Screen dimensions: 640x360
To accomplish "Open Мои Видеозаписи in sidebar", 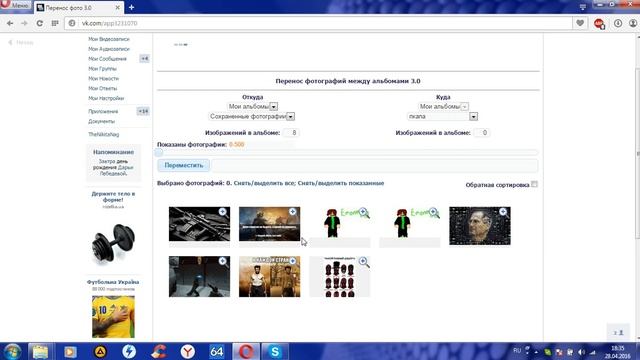I will (x=109, y=39).
